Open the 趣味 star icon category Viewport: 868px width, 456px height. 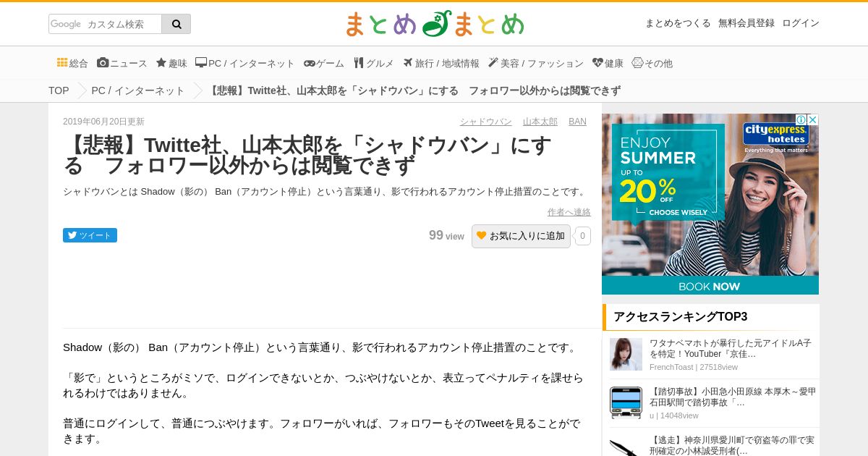click(x=171, y=63)
